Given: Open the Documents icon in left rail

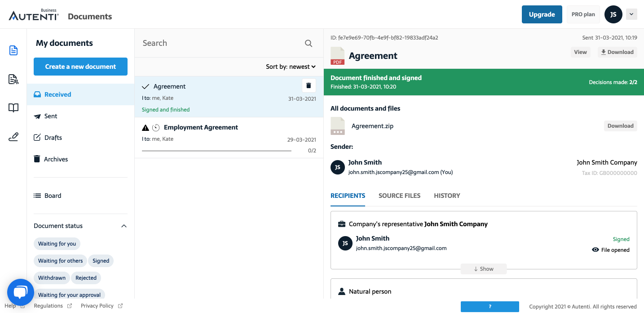Looking at the screenshot, I should coord(13,50).
